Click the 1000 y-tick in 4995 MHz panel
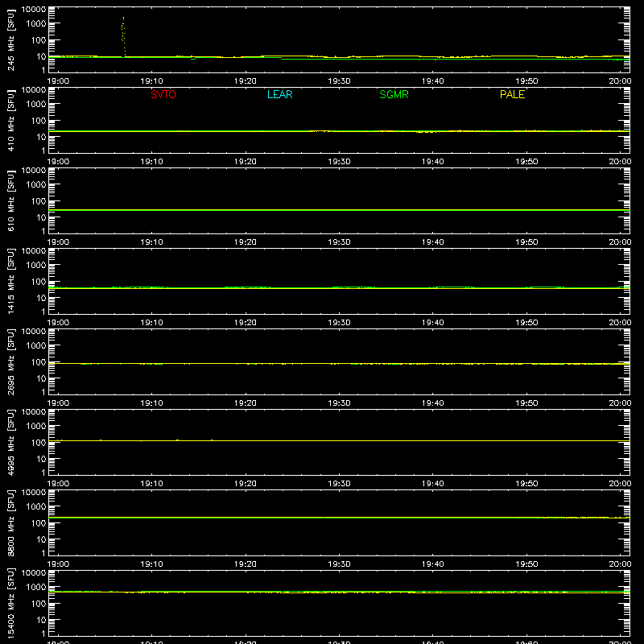 [x=36, y=426]
